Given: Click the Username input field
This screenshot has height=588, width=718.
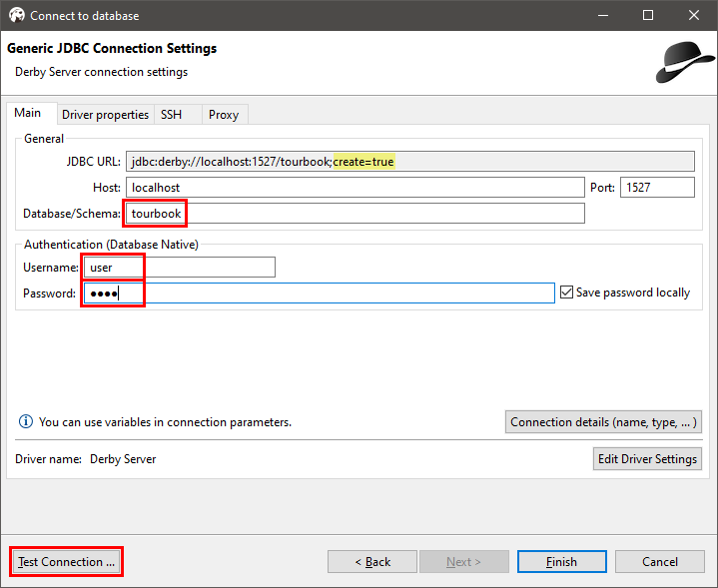Looking at the screenshot, I should coord(180,267).
